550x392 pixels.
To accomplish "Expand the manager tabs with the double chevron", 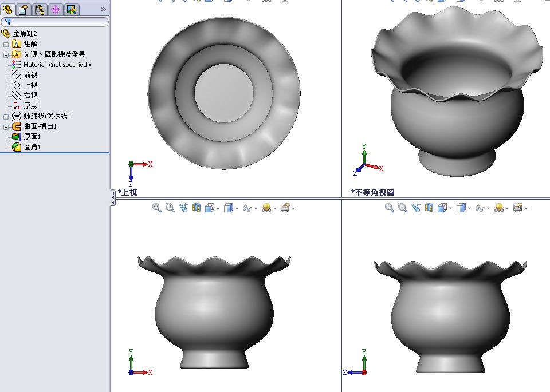I will pos(103,10).
